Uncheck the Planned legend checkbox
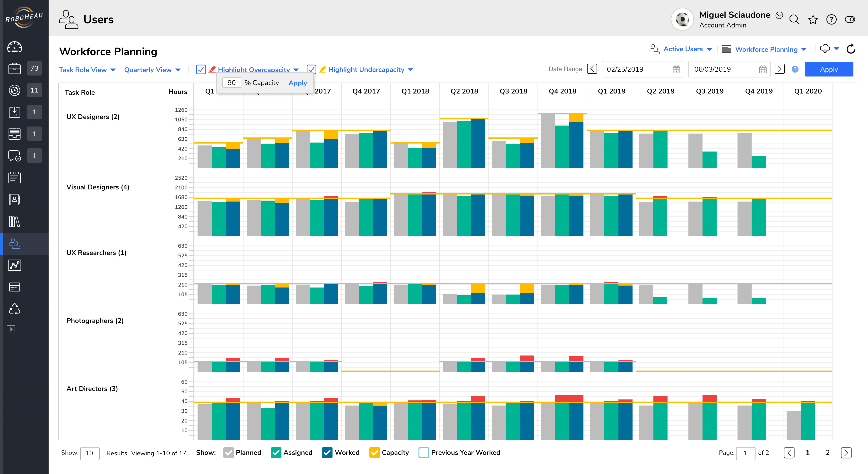The height and width of the screenshot is (474, 868). (228, 453)
